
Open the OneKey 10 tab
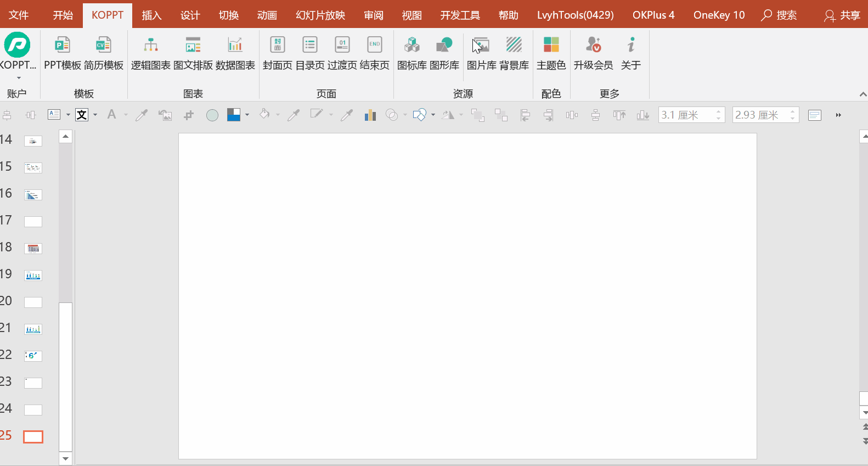pos(719,15)
